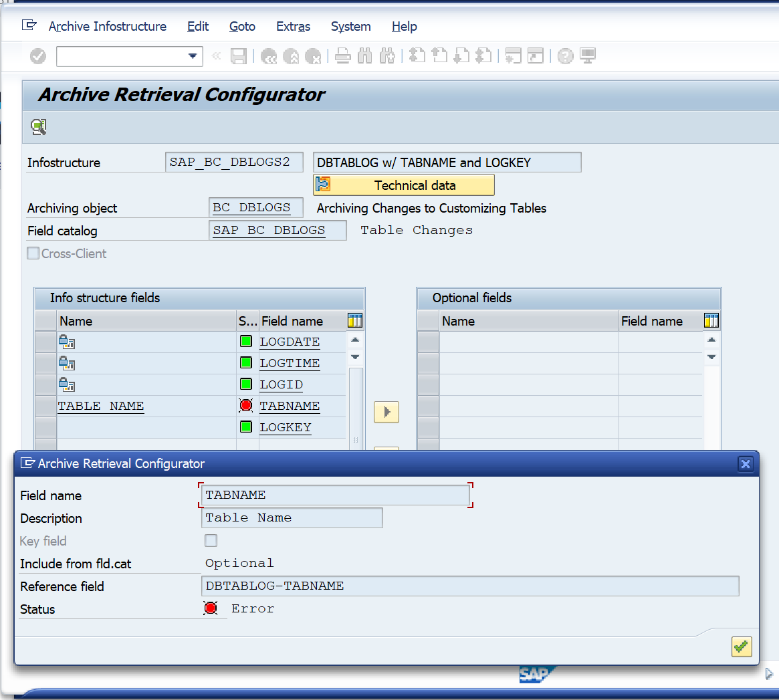This screenshot has width=779, height=700.
Task: Click the Find Next binoculars icon
Action: coord(387,55)
